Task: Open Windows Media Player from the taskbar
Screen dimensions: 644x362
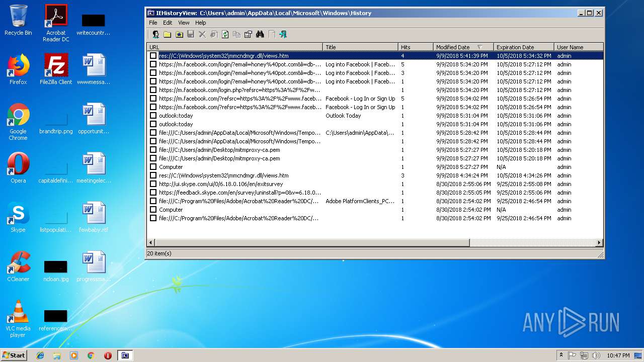Action: [74, 355]
